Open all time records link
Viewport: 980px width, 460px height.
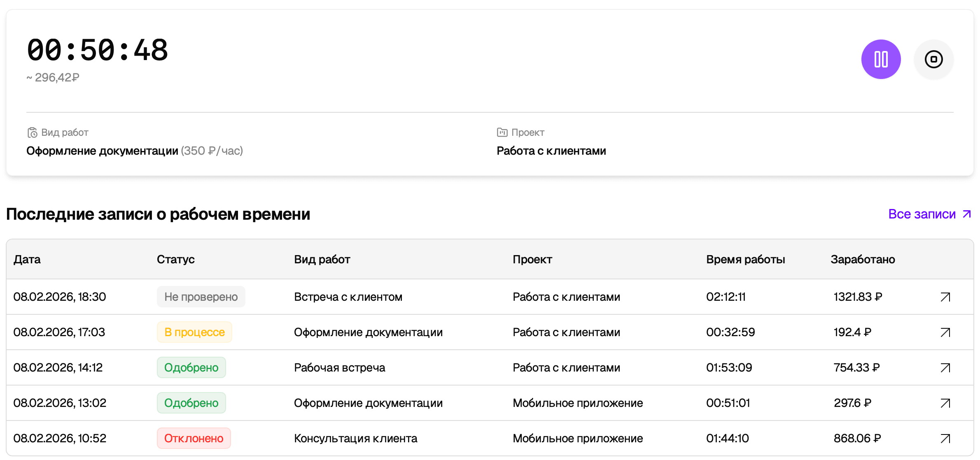929,214
